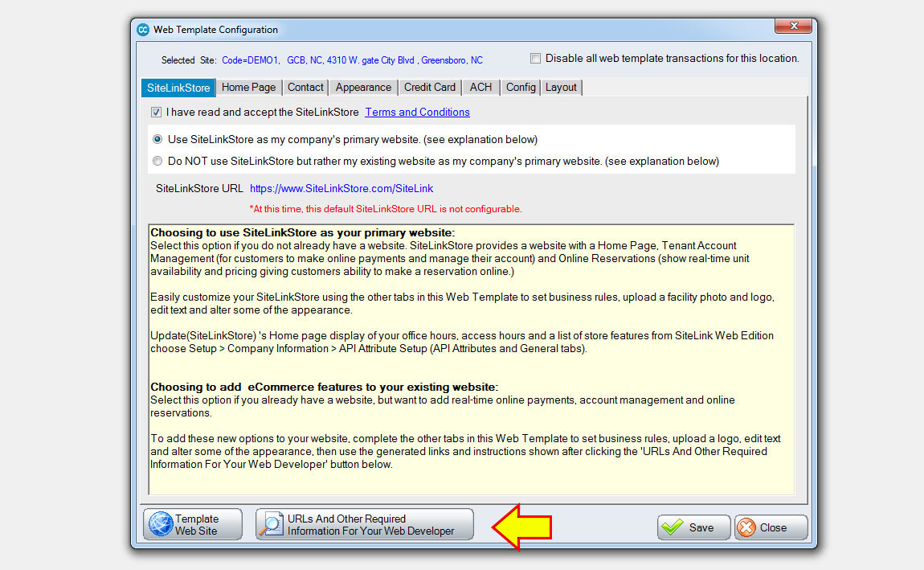924x570 pixels.
Task: Click the red URL not configurable notice
Action: tap(386, 209)
